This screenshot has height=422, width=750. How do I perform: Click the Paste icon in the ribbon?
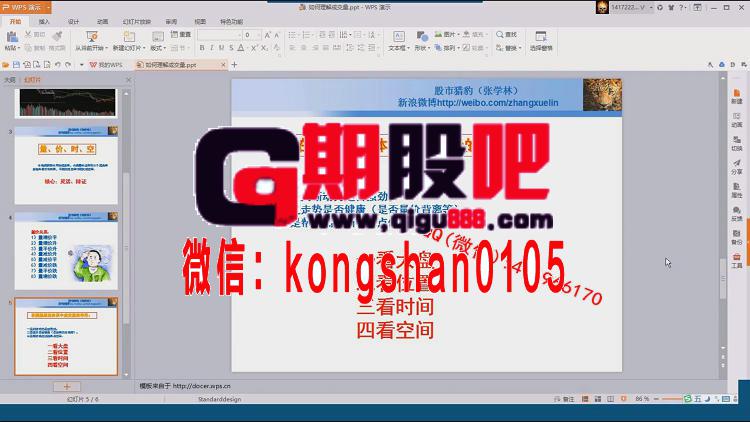[x=11, y=36]
